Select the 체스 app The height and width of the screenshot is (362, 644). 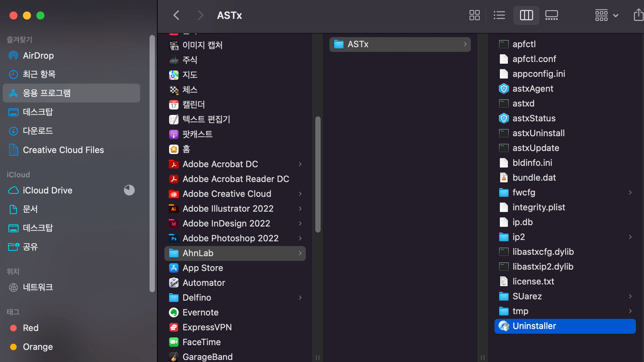[x=235, y=90]
